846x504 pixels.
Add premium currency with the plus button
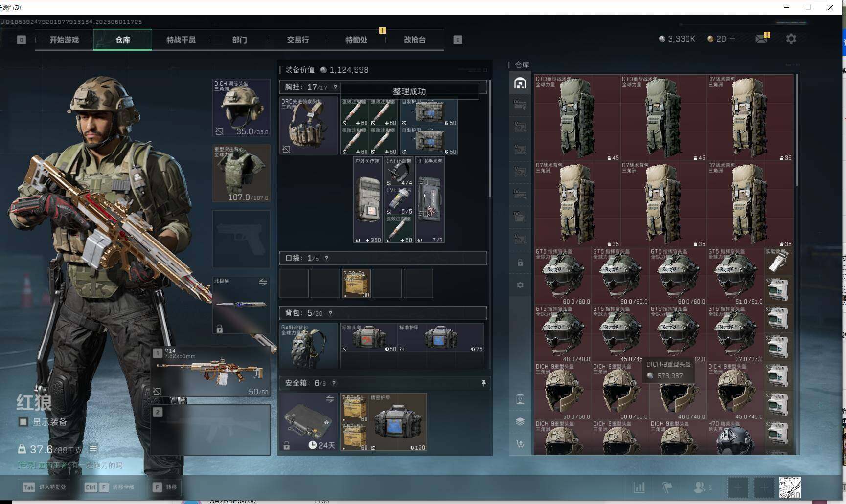[732, 39]
